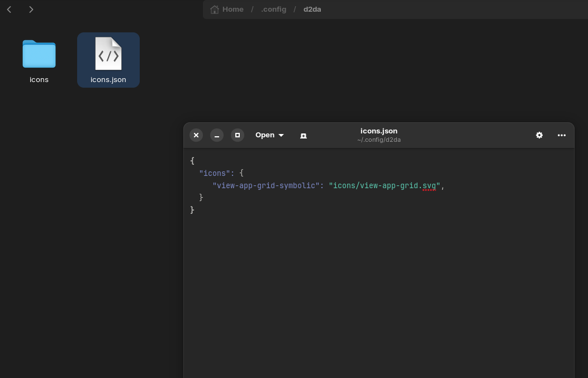This screenshot has width=588, height=378.
Task: Select the icons folder
Action: (x=39, y=54)
